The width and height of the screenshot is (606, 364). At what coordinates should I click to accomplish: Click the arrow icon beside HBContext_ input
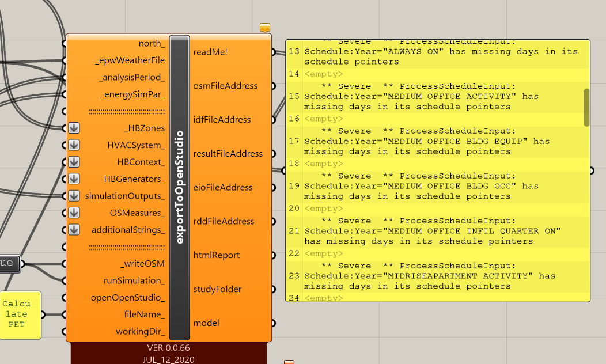(74, 162)
